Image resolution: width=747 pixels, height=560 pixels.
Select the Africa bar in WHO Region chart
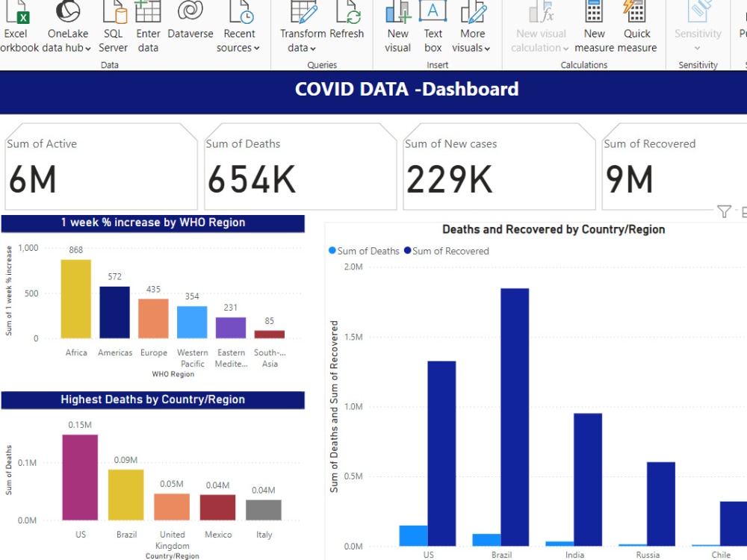click(75, 299)
